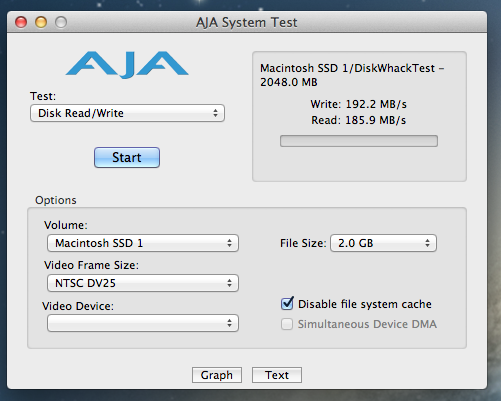Click the Video Device: label

pyautogui.click(x=78, y=306)
